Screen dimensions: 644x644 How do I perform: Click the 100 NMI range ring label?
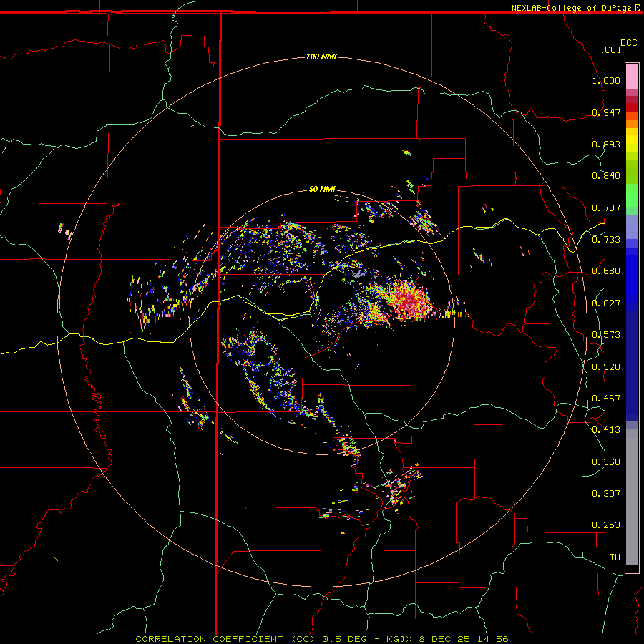321,57
